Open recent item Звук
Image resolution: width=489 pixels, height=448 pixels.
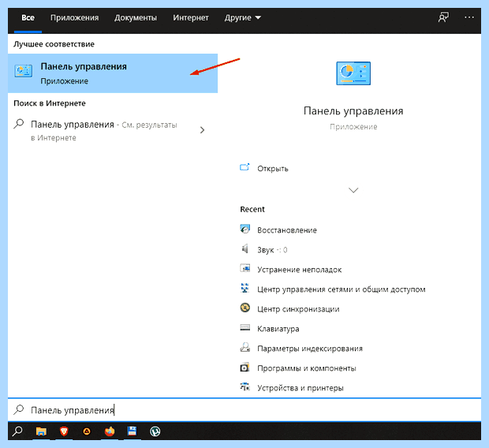[272, 249]
